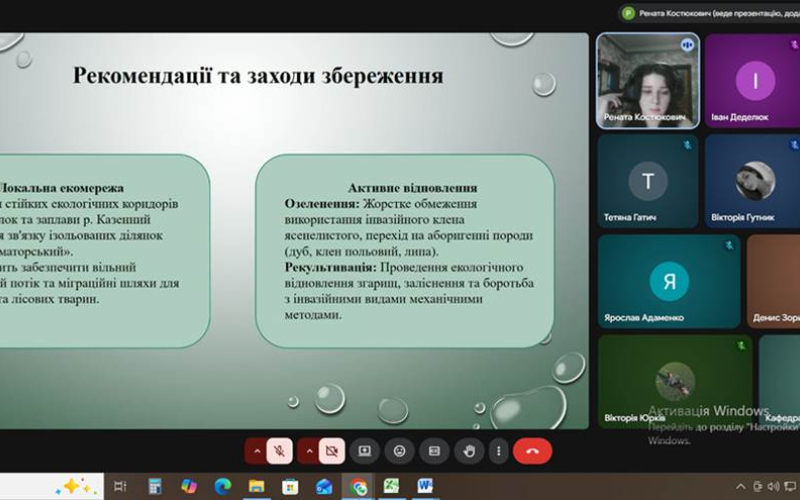The height and width of the screenshot is (500, 800).
Task: Open Word from the taskbar
Action: [425, 486]
